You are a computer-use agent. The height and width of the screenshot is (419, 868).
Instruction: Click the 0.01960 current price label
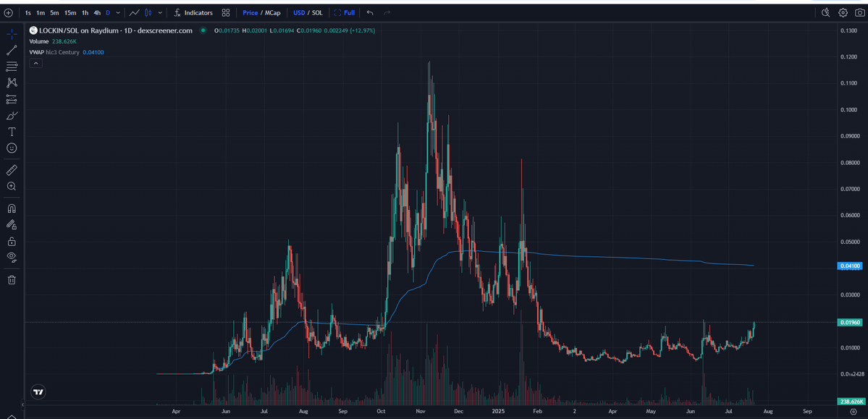(849, 322)
